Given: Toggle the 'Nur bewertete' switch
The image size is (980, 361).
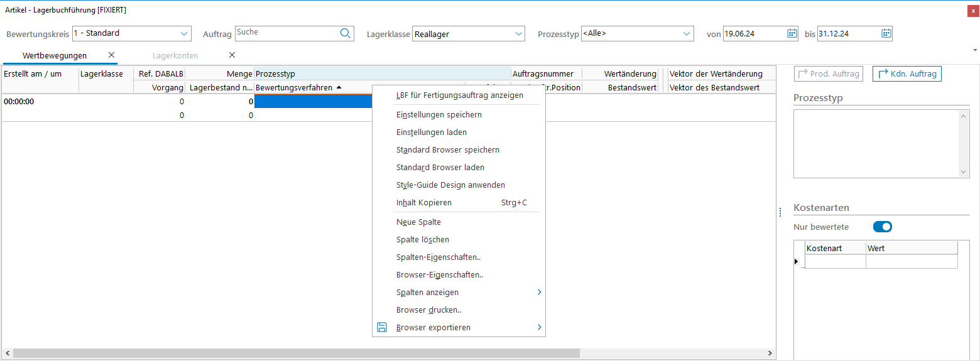Looking at the screenshot, I should tap(882, 227).
